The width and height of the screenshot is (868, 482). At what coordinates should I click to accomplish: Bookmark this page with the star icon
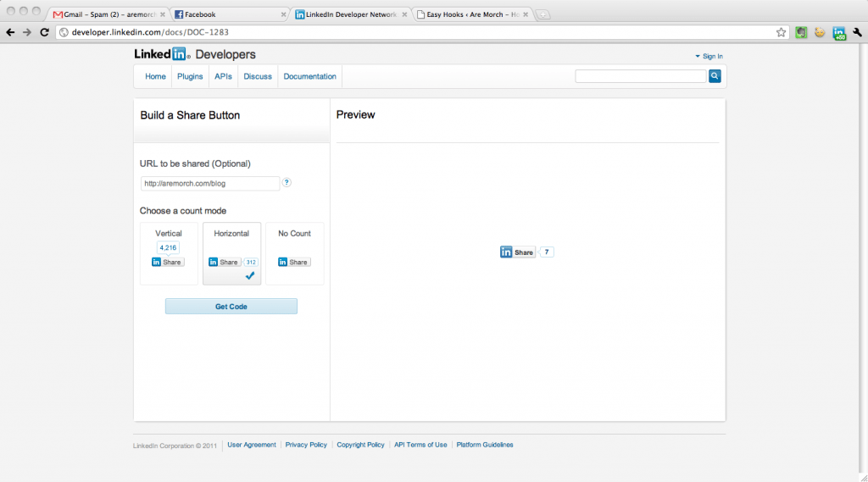(781, 33)
